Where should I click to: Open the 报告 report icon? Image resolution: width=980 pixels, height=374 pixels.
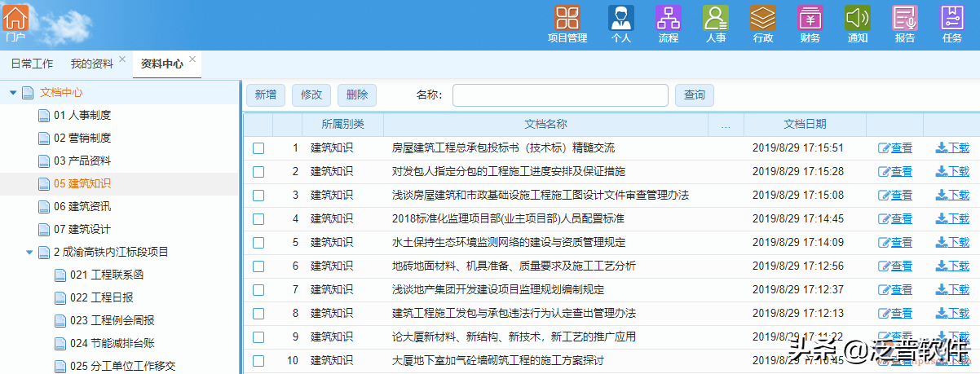pos(905,17)
